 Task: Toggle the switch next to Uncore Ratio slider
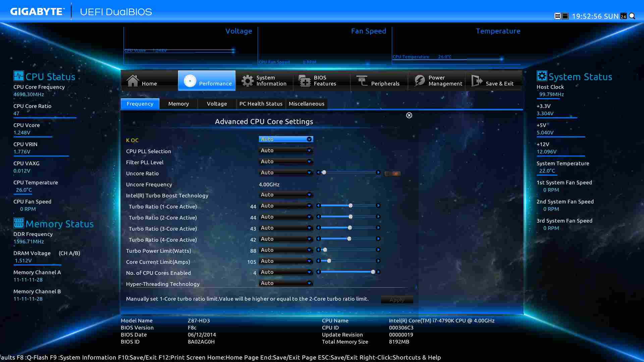(x=392, y=173)
